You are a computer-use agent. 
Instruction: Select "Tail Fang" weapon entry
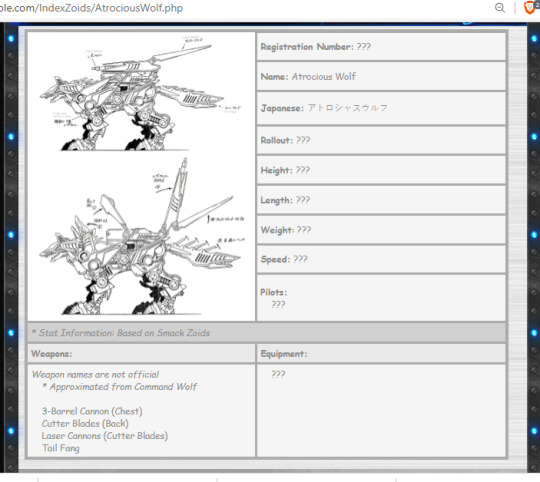pos(61,448)
